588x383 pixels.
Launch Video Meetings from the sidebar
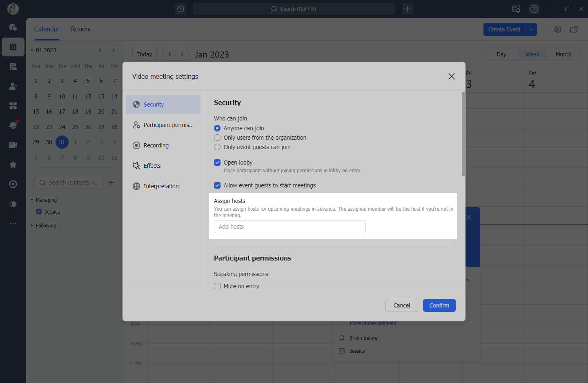[x=13, y=145]
